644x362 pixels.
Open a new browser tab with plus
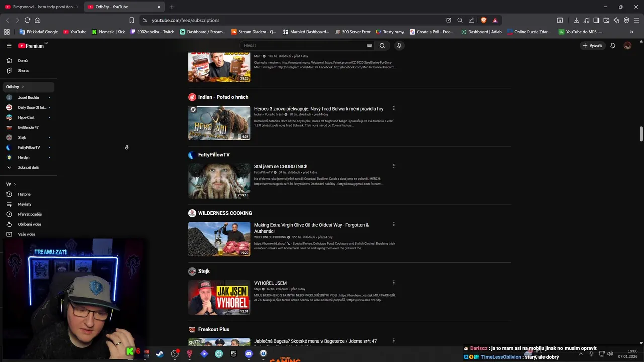172,7
